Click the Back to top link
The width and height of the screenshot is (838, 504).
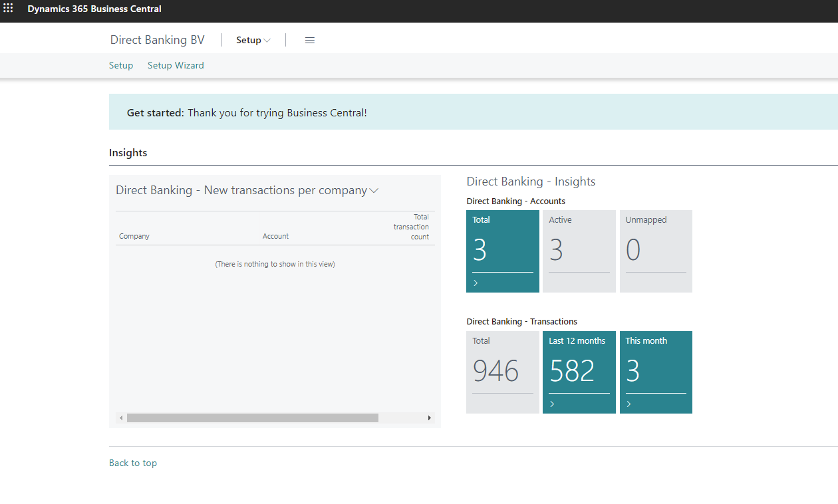(x=133, y=463)
